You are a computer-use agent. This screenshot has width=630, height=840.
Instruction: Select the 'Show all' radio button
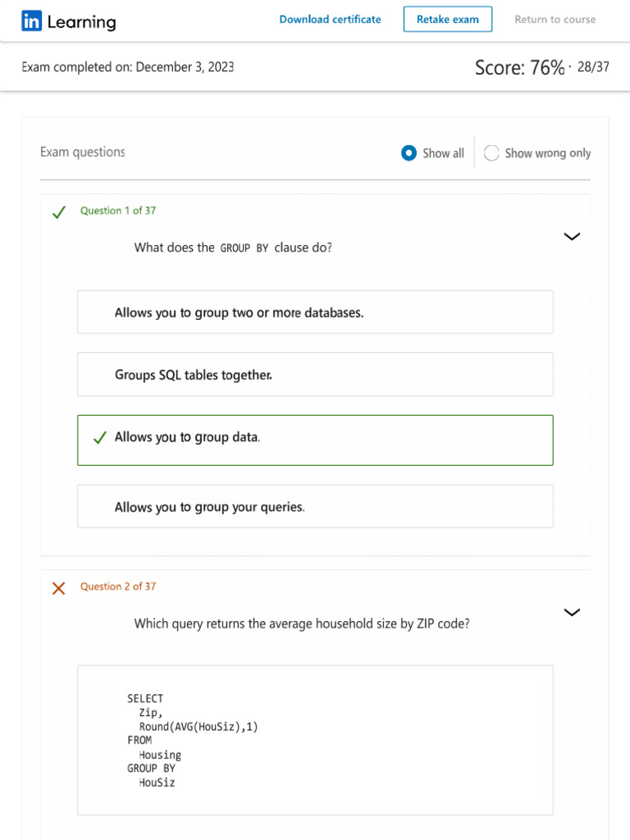pyautogui.click(x=409, y=153)
